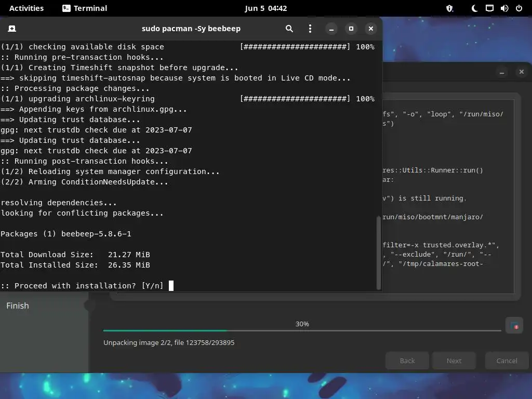The width and height of the screenshot is (532, 399).
Task: Click the installer log toggle icon button
Action: pos(514,326)
